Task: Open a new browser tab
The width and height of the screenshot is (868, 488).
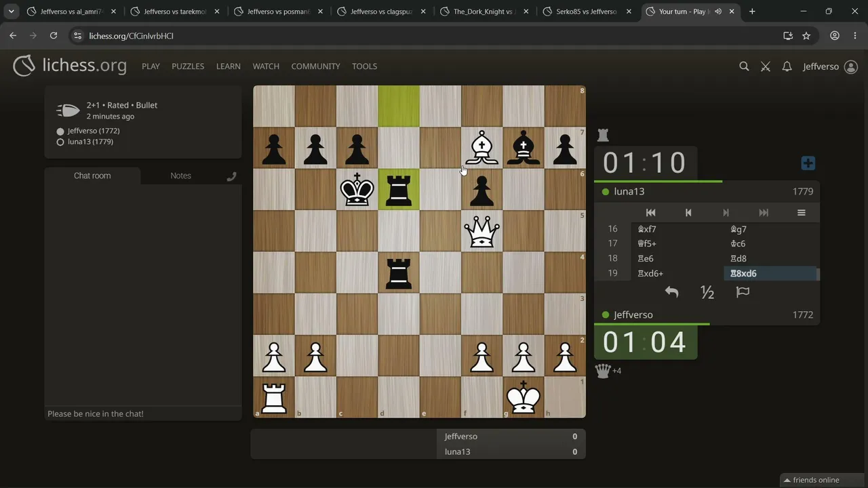Action: pos(752,12)
